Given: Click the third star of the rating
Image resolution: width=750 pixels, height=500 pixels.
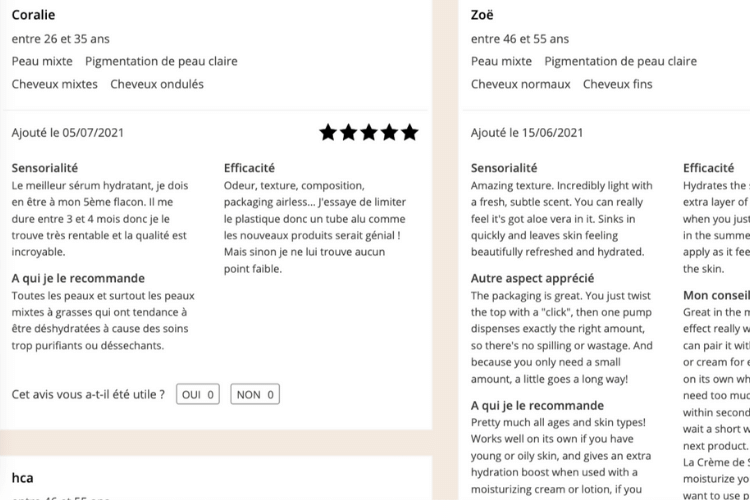Looking at the screenshot, I should pyautogui.click(x=369, y=133).
